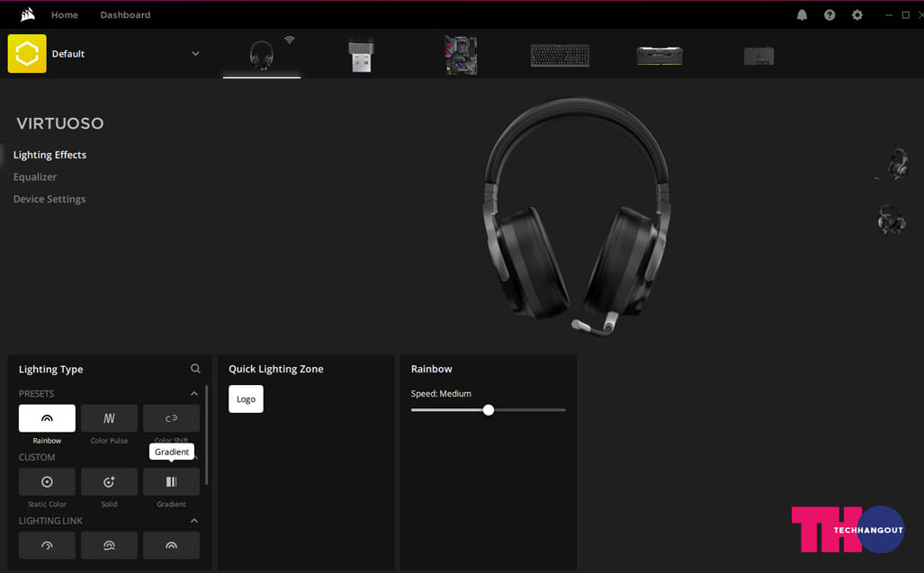The width and height of the screenshot is (924, 573).
Task: Choose the Static Color custom effect
Action: coord(47,482)
